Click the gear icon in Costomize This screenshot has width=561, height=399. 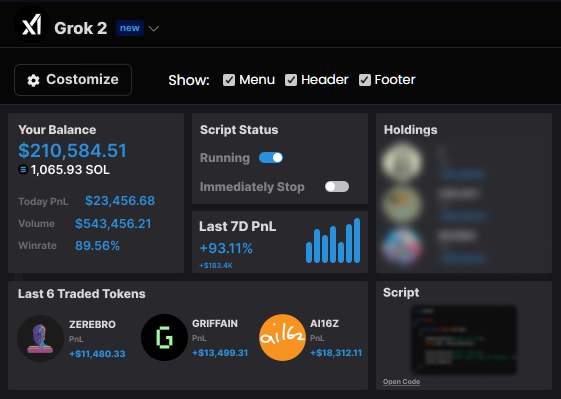(x=34, y=80)
